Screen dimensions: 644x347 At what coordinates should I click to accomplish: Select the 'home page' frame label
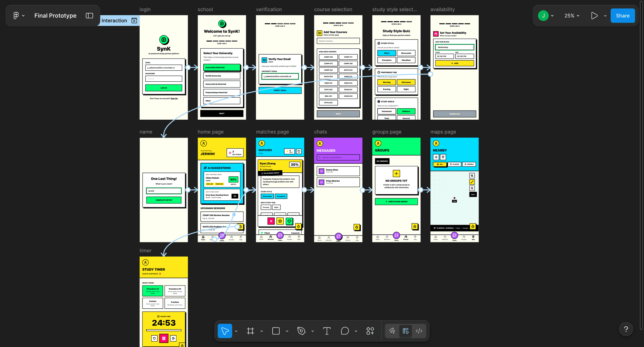(x=210, y=132)
